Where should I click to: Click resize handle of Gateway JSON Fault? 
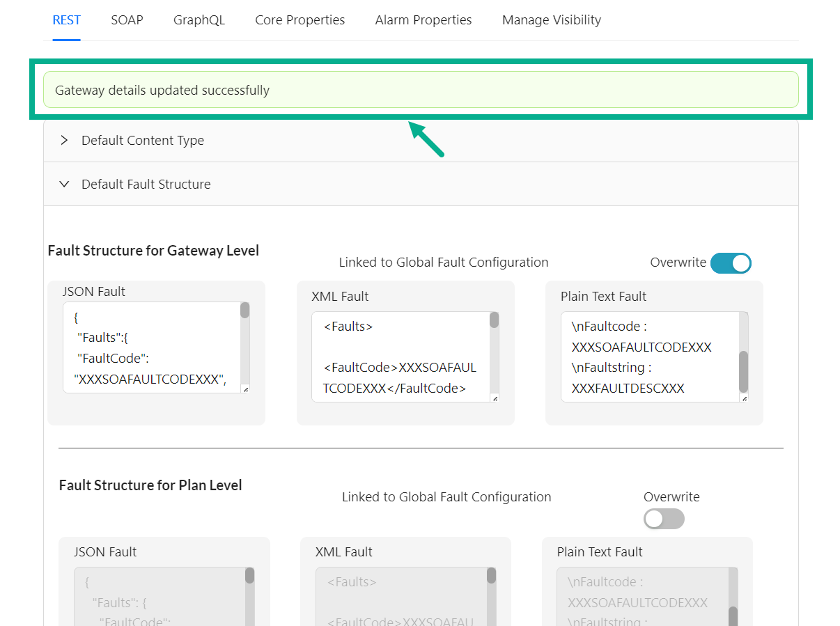(245, 389)
